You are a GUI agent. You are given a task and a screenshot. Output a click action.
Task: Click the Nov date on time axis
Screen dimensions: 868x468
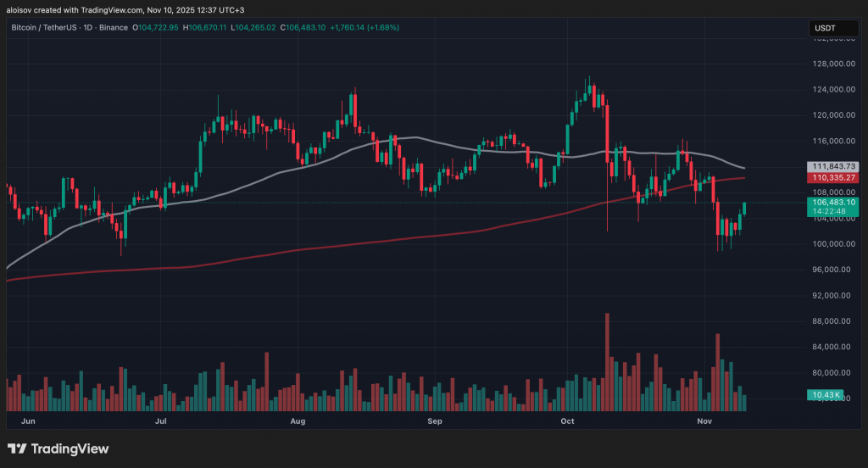pos(704,421)
